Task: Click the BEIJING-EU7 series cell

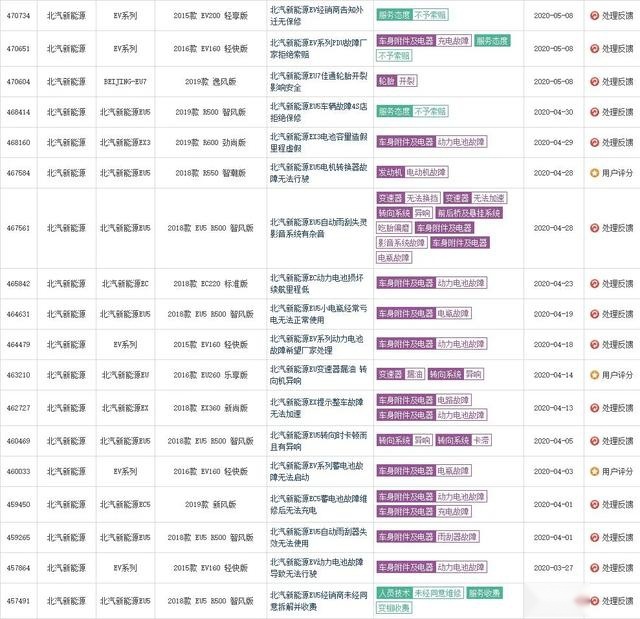Action: pos(125,82)
